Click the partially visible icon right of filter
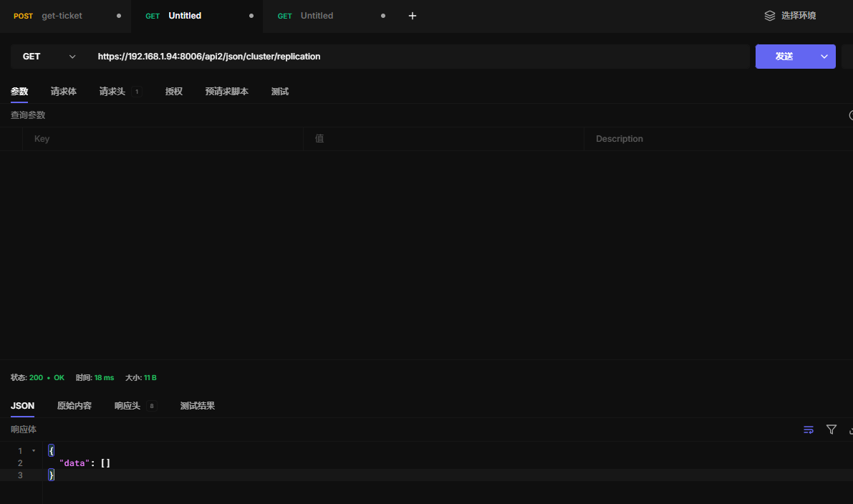853x504 pixels. click(x=850, y=430)
